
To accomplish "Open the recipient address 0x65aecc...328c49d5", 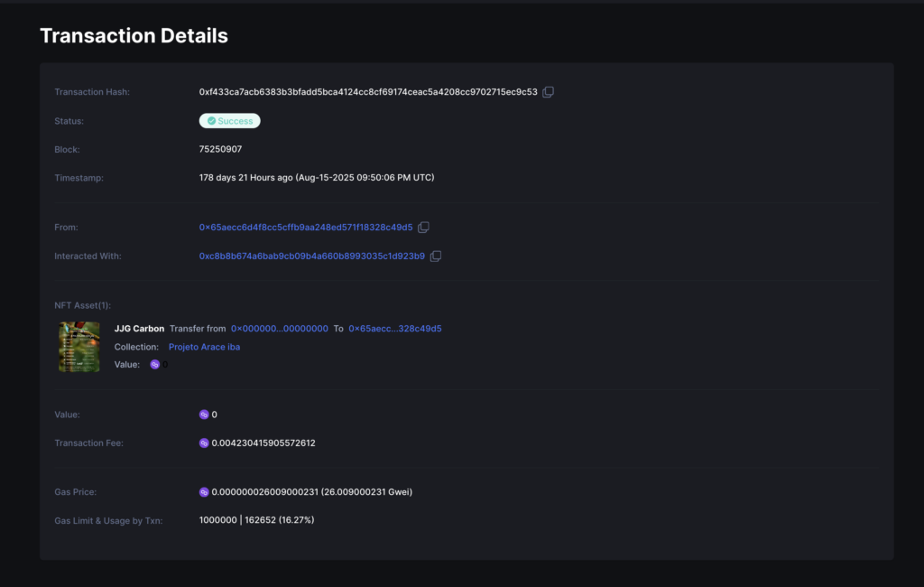I will [394, 329].
